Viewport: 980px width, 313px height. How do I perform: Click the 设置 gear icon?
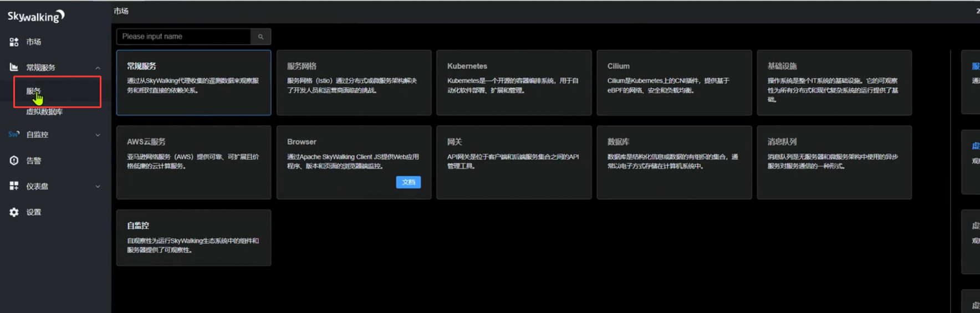point(14,212)
